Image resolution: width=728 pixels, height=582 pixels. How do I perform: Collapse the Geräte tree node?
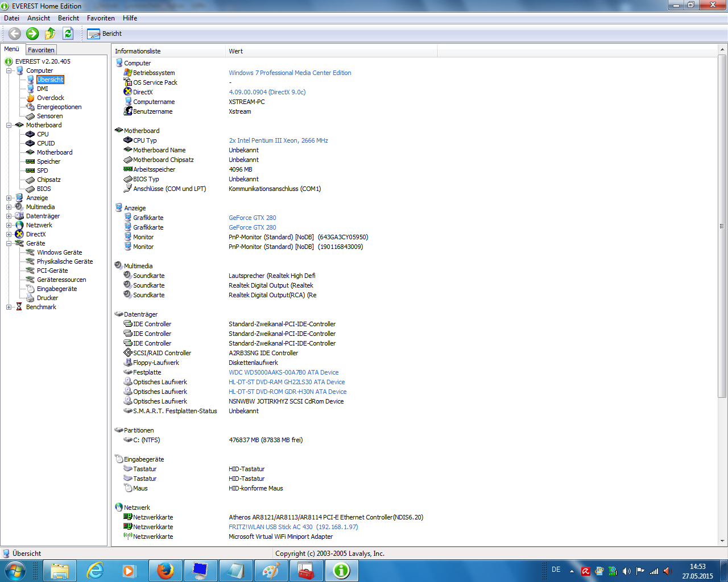pyautogui.click(x=9, y=243)
